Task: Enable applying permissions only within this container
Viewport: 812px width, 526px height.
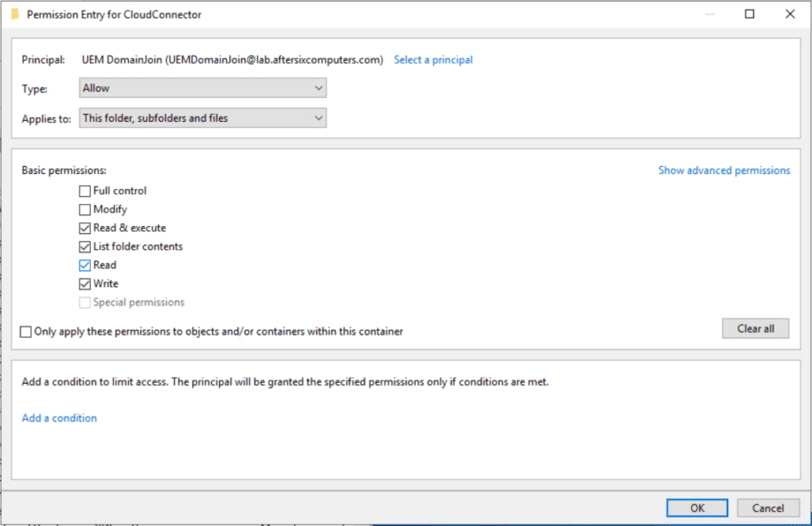Action: [x=26, y=331]
